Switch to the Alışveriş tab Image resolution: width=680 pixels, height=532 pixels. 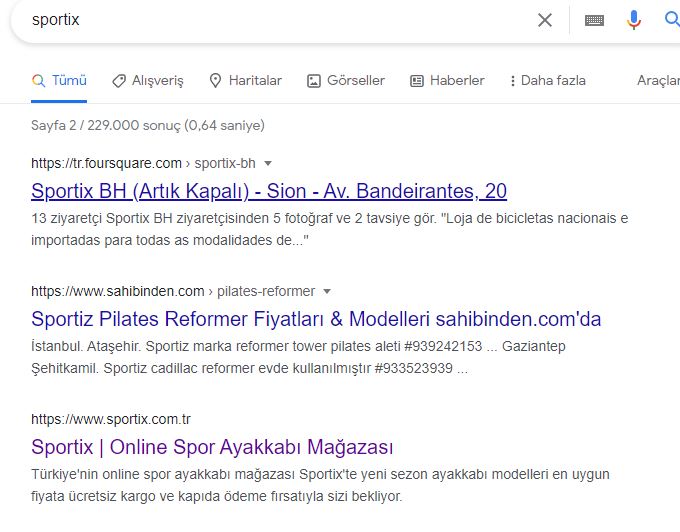click(147, 81)
